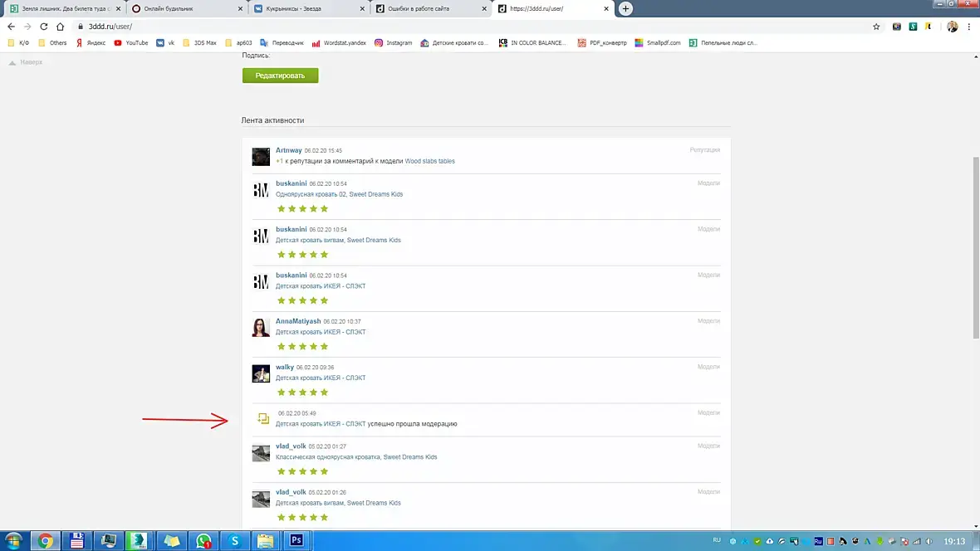Screen dimensions: 980x551
Task: Click the page vertical scrollbar thumb
Action: pyautogui.click(x=976, y=248)
